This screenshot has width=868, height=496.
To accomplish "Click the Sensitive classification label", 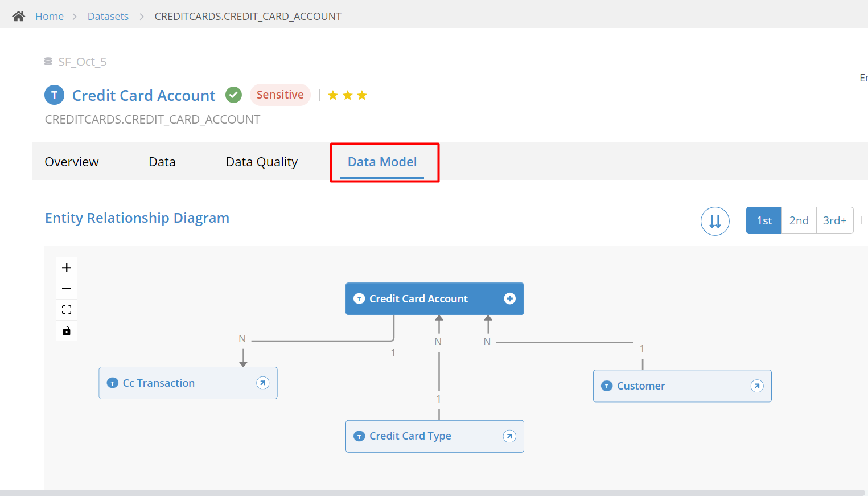I will pos(280,95).
